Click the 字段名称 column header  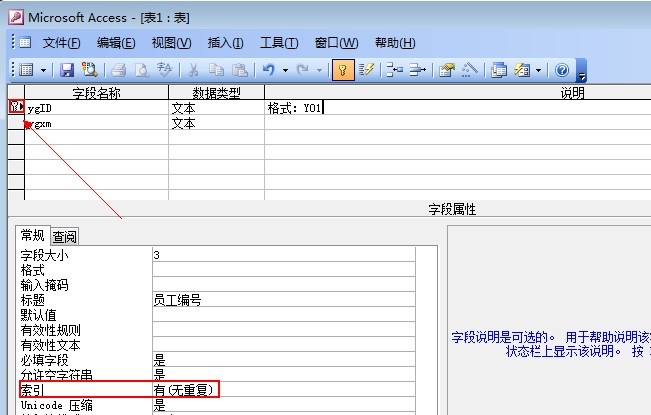96,93
